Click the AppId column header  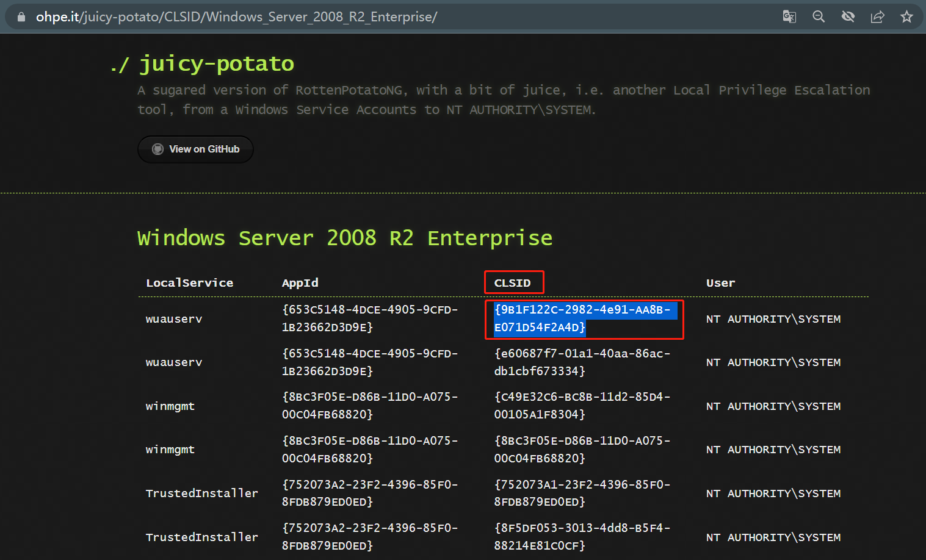pos(300,283)
